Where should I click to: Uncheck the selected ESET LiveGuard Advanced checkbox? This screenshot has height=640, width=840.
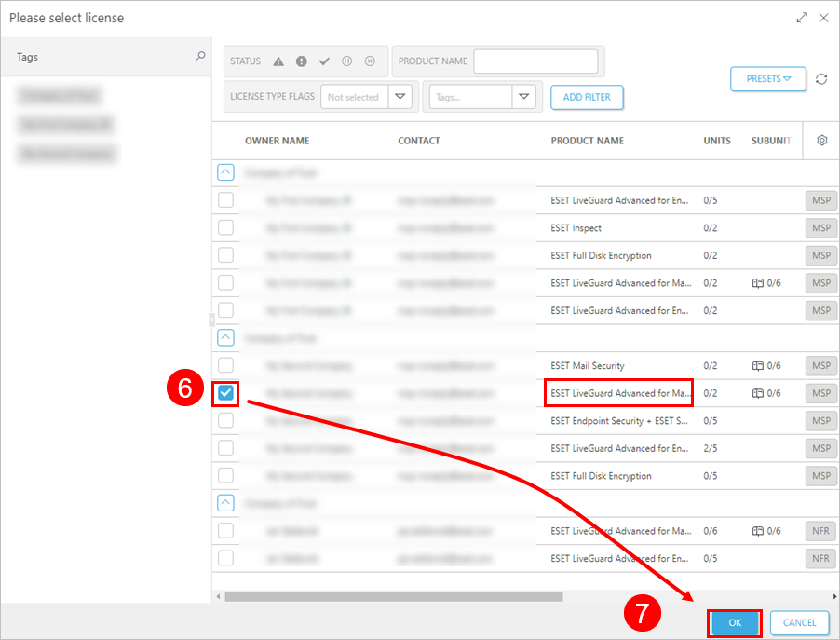(225, 393)
